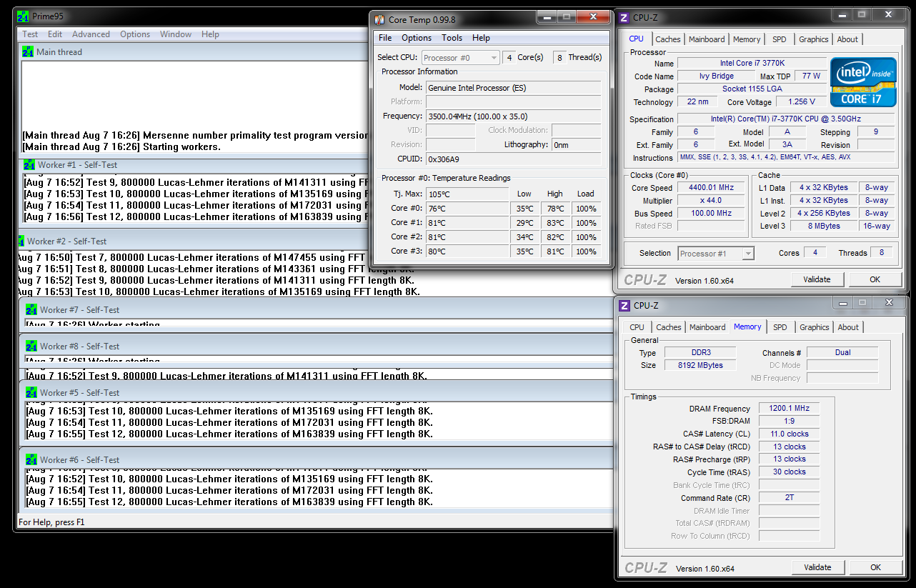Click Worker #6 line for Test 11 M172031

[x=229, y=490]
